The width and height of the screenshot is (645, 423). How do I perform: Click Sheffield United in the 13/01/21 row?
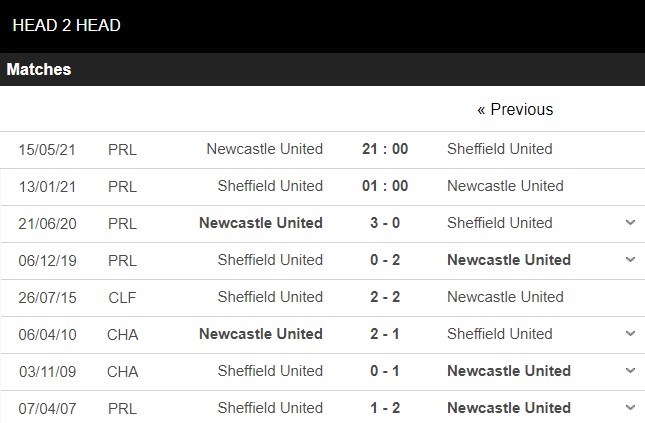270,186
